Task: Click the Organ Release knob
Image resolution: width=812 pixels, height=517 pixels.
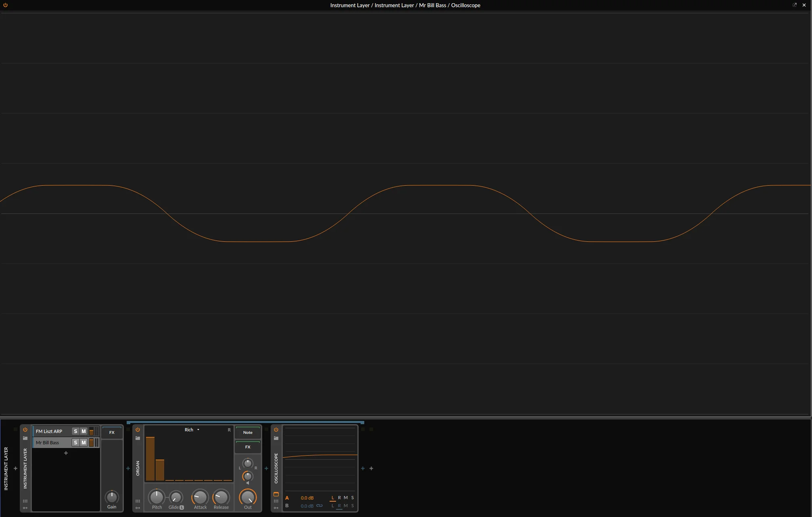Action: coord(221,497)
